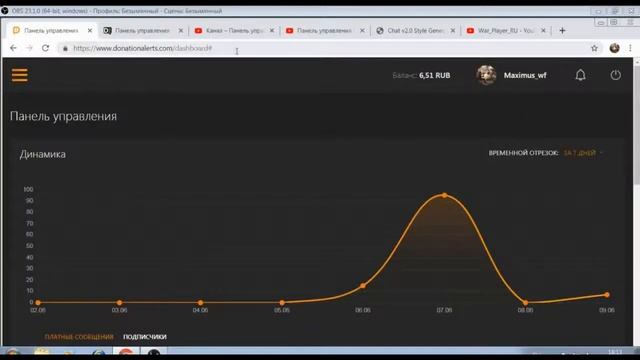View site security lock info

pyautogui.click(x=65, y=48)
